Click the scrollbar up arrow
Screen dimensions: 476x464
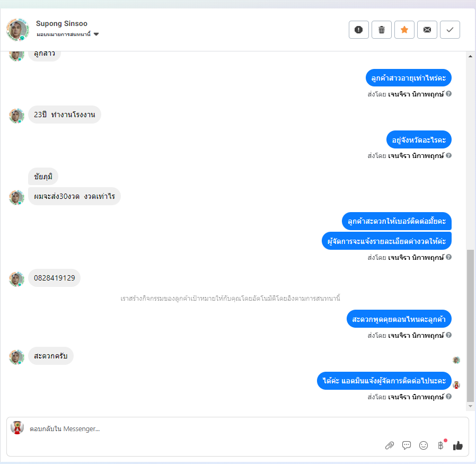click(470, 56)
